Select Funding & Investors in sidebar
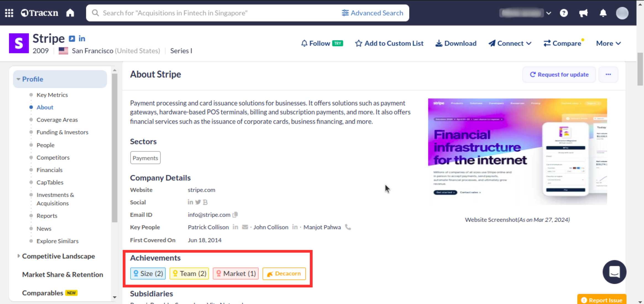The height and width of the screenshot is (304, 644). tap(62, 132)
